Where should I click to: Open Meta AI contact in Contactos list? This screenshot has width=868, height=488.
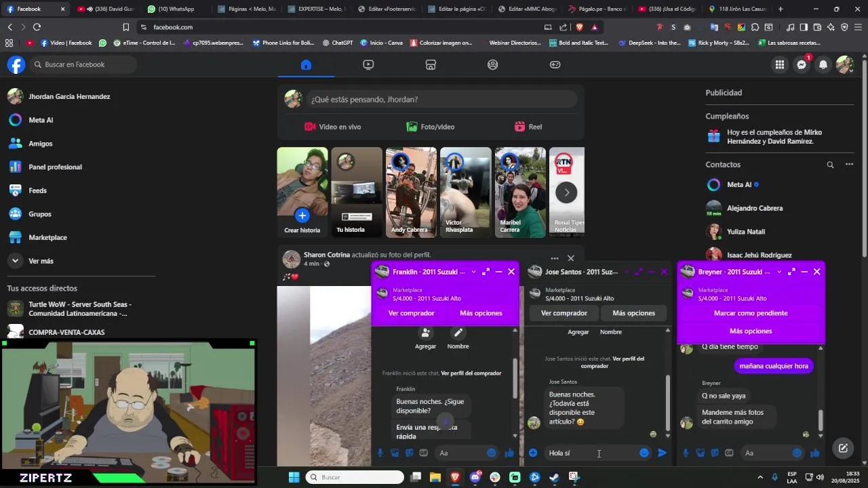(x=739, y=184)
